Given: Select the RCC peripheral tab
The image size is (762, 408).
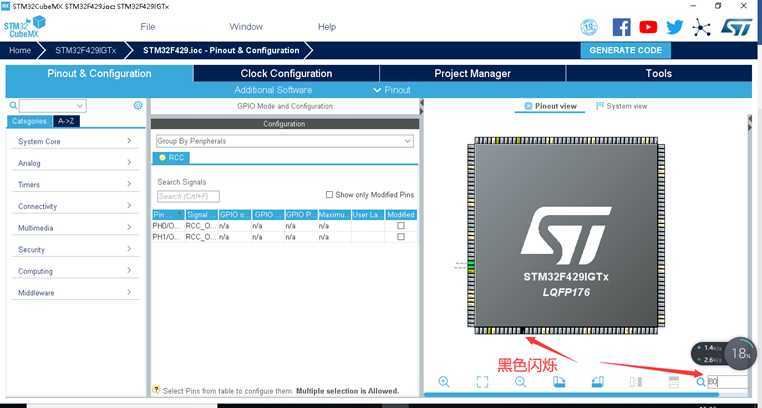Looking at the screenshot, I should click(x=172, y=158).
